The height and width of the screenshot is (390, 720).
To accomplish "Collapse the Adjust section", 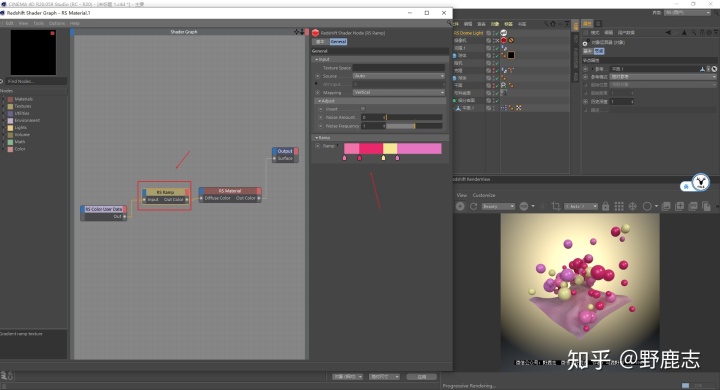I will click(x=320, y=101).
